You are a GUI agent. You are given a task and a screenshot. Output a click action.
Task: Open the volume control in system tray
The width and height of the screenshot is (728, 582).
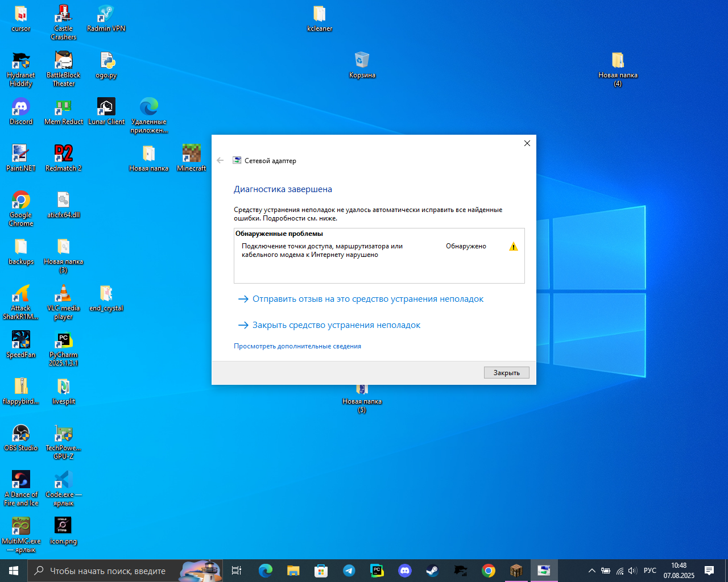(633, 571)
